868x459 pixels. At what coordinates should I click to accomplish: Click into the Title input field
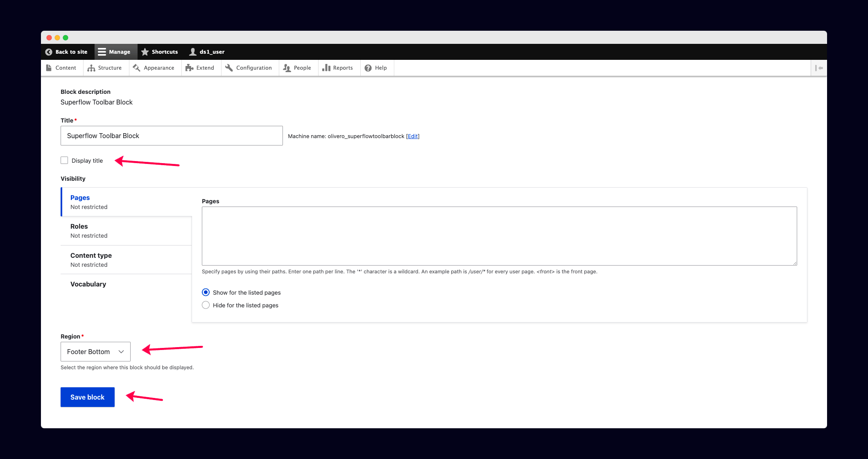click(x=172, y=136)
